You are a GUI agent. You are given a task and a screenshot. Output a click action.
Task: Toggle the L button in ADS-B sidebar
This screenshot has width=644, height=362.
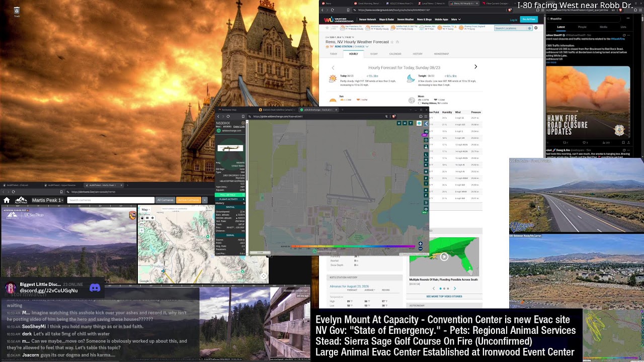(426, 154)
